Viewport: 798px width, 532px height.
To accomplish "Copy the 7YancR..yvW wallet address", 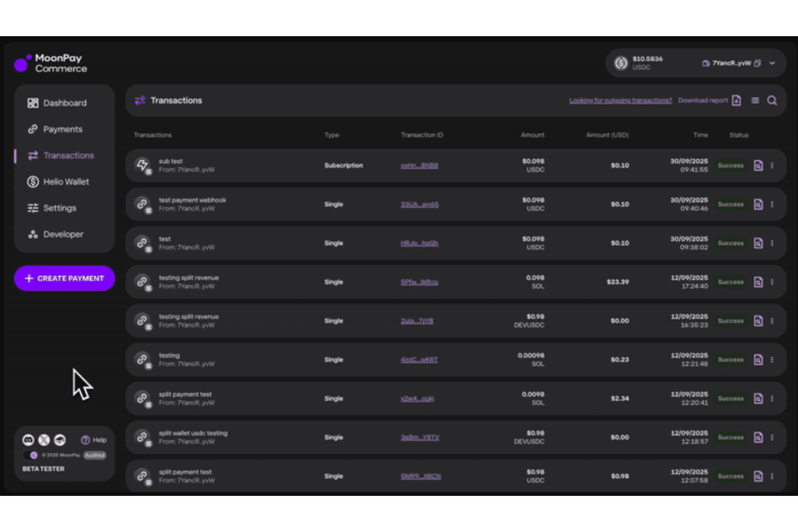I will 757,64.
